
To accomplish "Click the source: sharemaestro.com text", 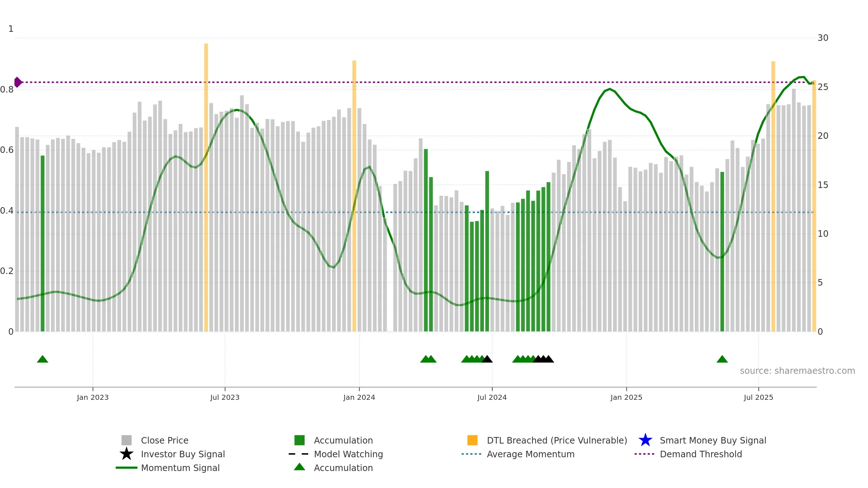I will tap(797, 371).
